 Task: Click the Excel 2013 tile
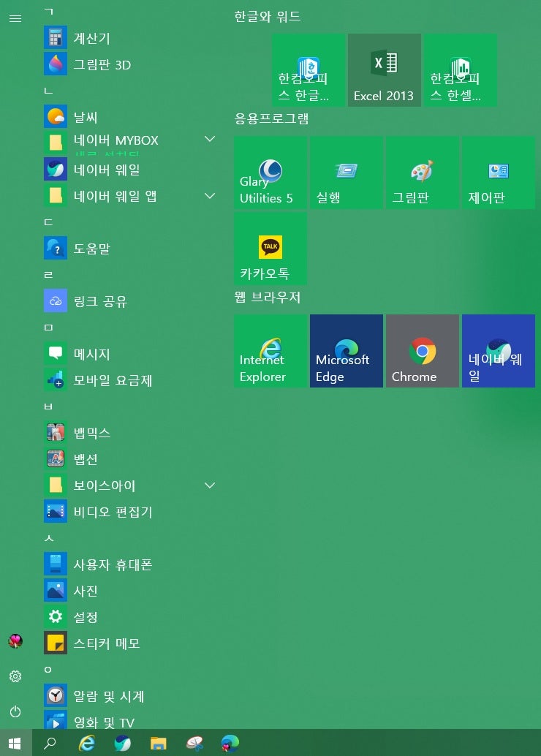[x=385, y=70]
